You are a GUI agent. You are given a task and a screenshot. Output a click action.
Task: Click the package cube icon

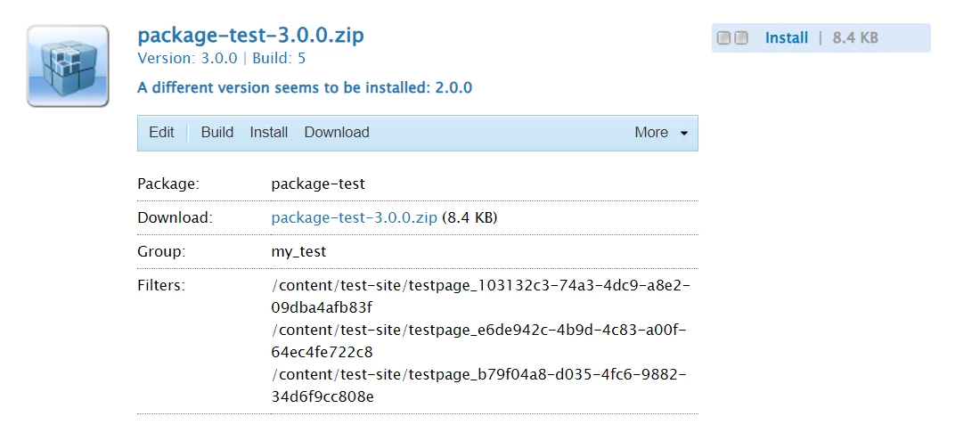68,66
